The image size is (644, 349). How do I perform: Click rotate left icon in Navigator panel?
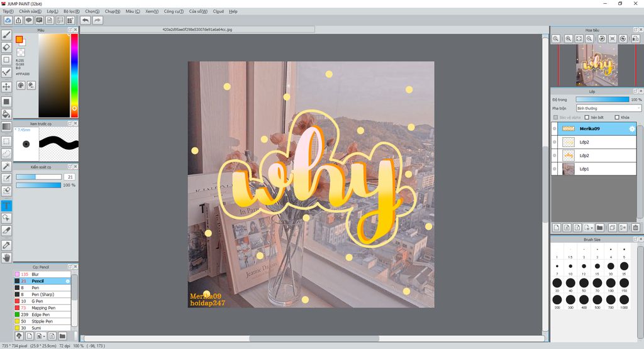tap(602, 38)
